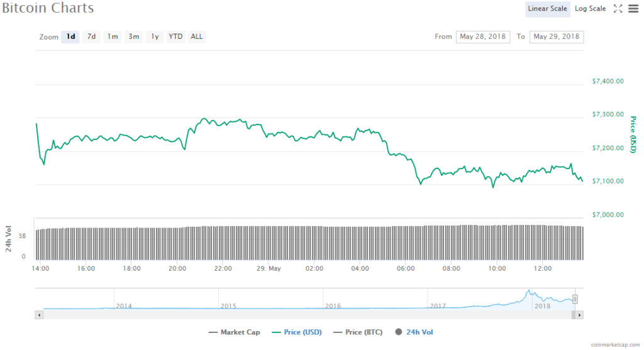Switch to Linear Scale
Screen dimensions: 644x350
pos(548,9)
